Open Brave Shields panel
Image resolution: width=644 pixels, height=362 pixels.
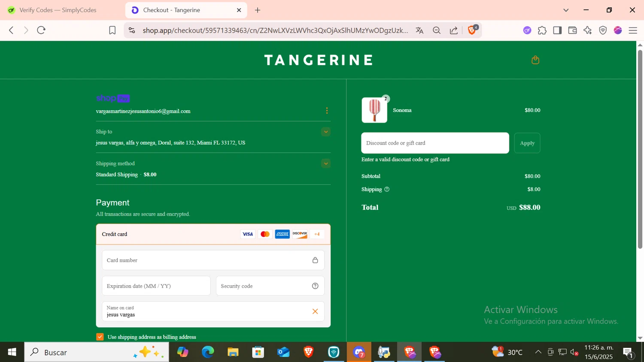click(472, 30)
